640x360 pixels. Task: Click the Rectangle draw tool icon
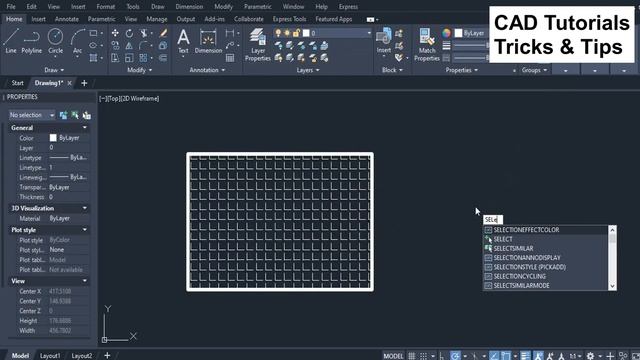click(93, 33)
